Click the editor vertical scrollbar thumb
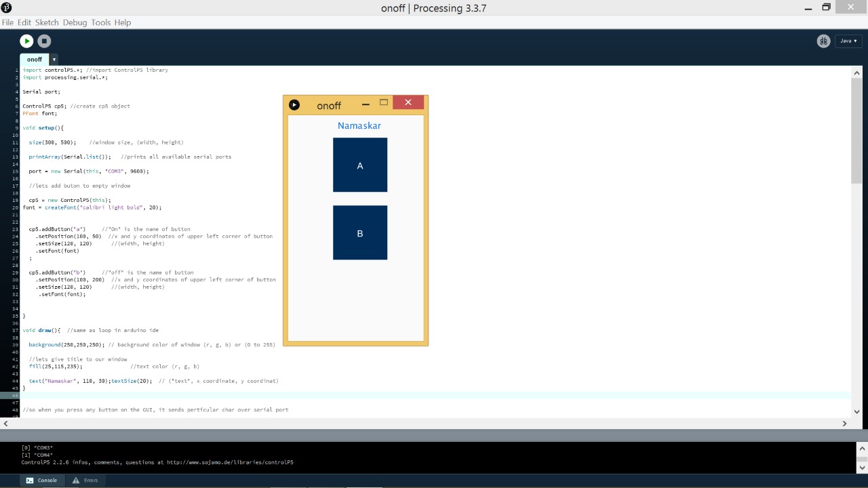868x488 pixels. (x=856, y=130)
